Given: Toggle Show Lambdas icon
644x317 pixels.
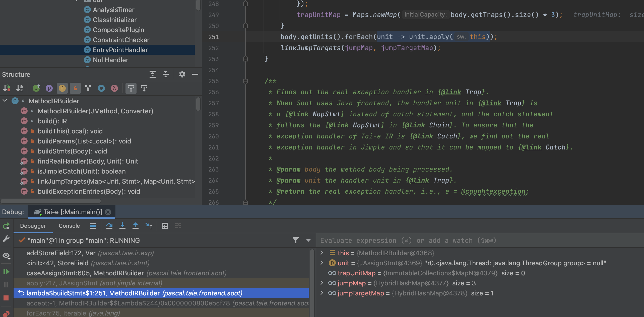Looking at the screenshot, I should coord(114,88).
